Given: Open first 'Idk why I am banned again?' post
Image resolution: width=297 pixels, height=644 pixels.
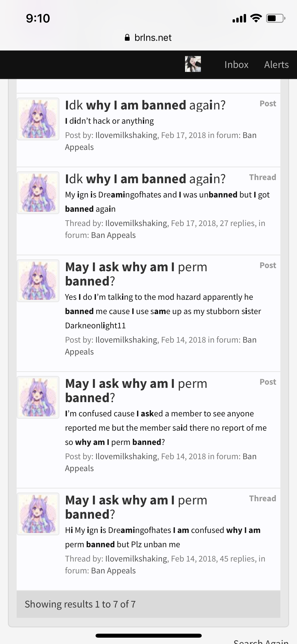Looking at the screenshot, I should coord(145,105).
